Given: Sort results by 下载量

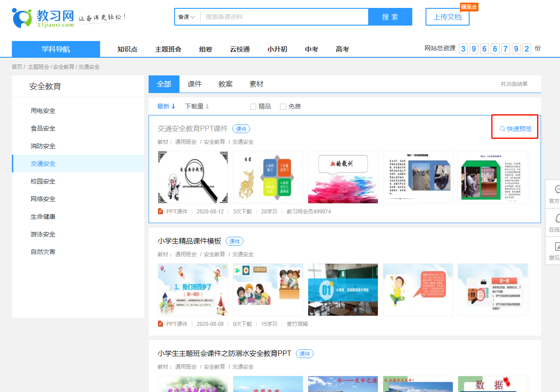Looking at the screenshot, I should pos(197,106).
